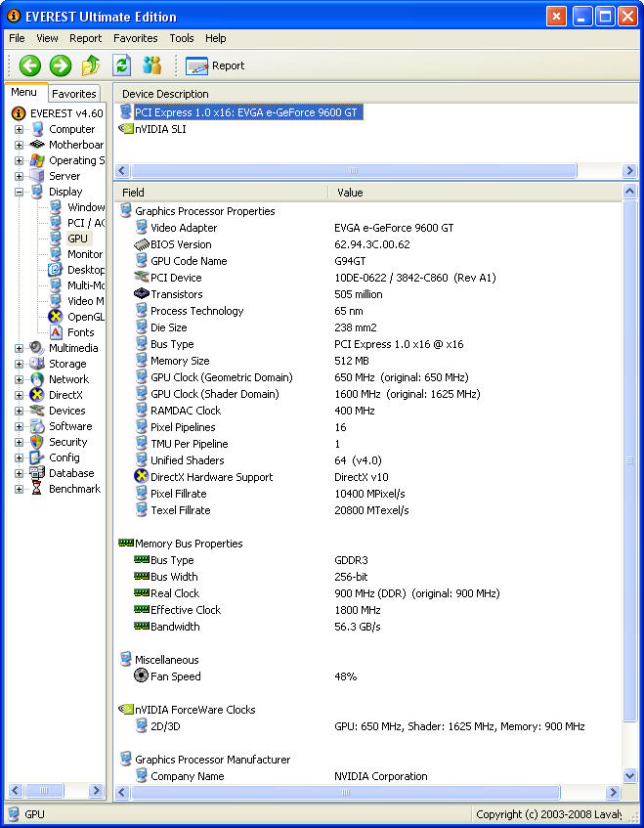Click the scroll-down arrow of the properties list
Viewport: 644px width, 828px height.
pyautogui.click(x=629, y=775)
